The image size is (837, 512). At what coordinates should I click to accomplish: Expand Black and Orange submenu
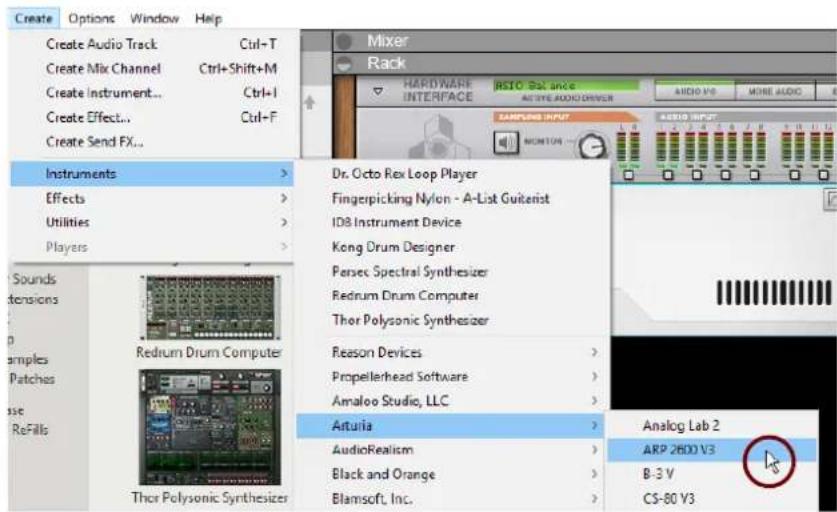[x=451, y=474]
